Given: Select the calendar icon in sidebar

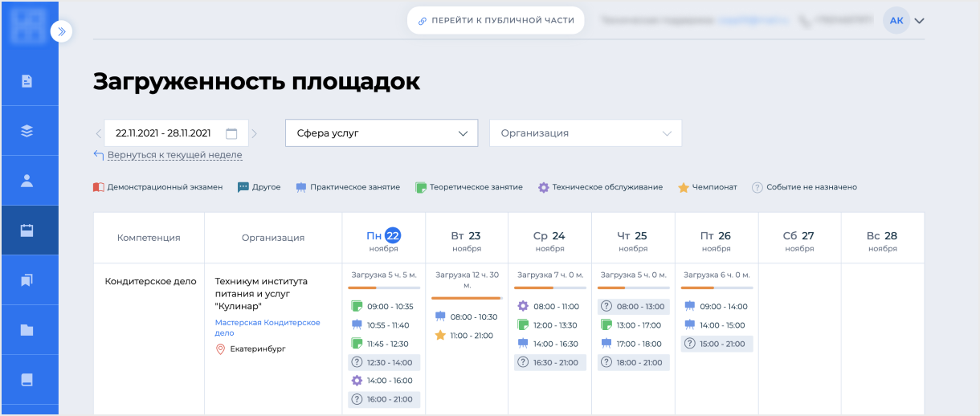Looking at the screenshot, I should pos(27,230).
